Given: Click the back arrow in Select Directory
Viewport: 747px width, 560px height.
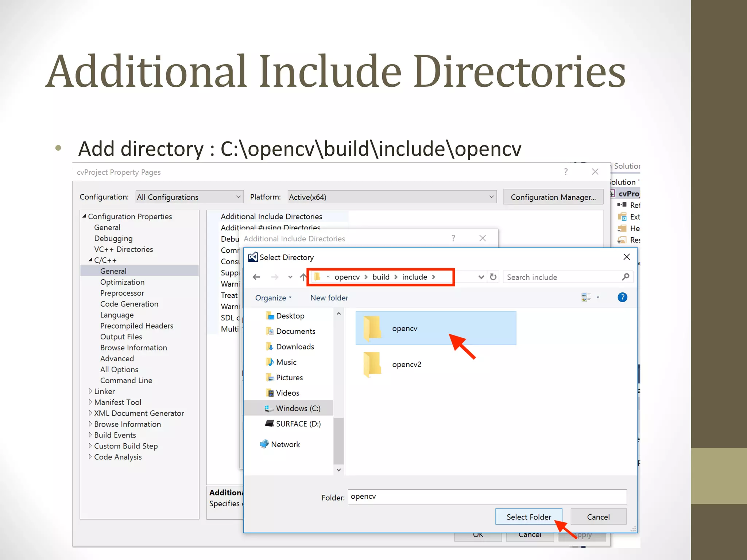Looking at the screenshot, I should 256,277.
